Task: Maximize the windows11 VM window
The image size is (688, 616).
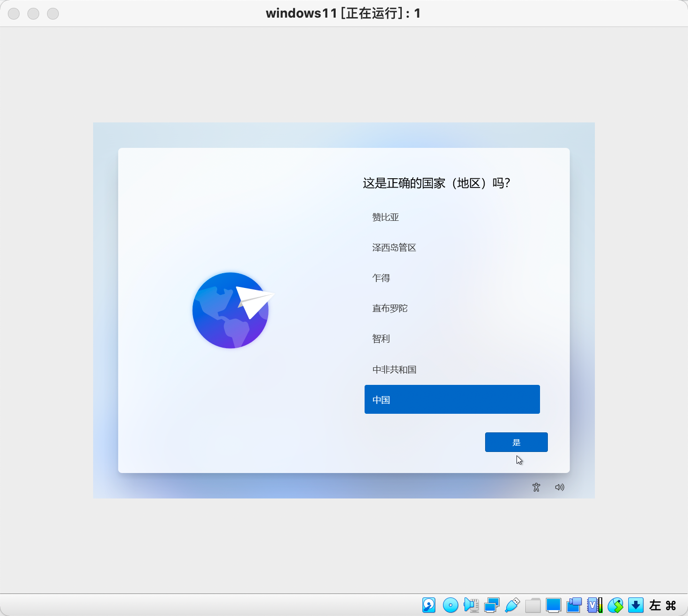Action: click(53, 14)
